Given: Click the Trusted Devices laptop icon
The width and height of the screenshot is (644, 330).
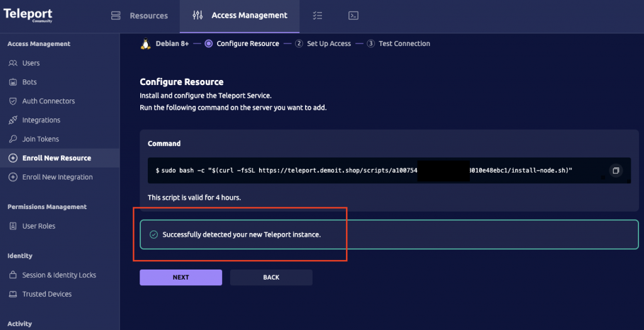Looking at the screenshot, I should tap(13, 294).
